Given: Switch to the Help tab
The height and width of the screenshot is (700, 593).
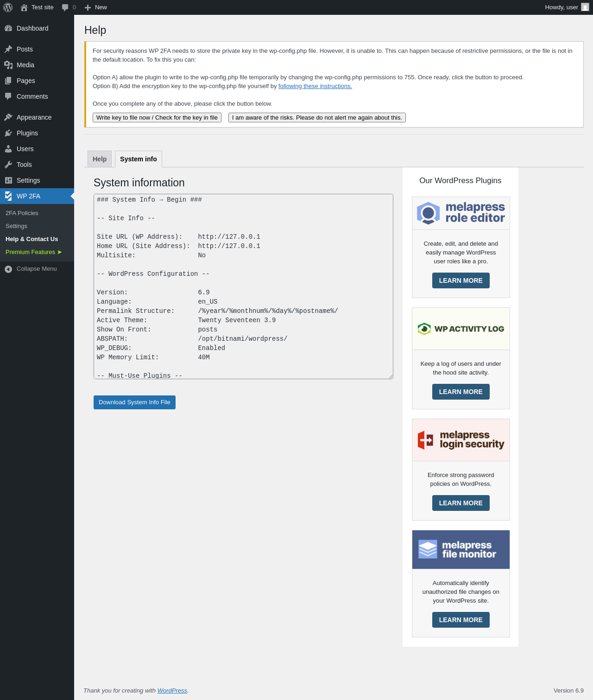Looking at the screenshot, I should 100,159.
